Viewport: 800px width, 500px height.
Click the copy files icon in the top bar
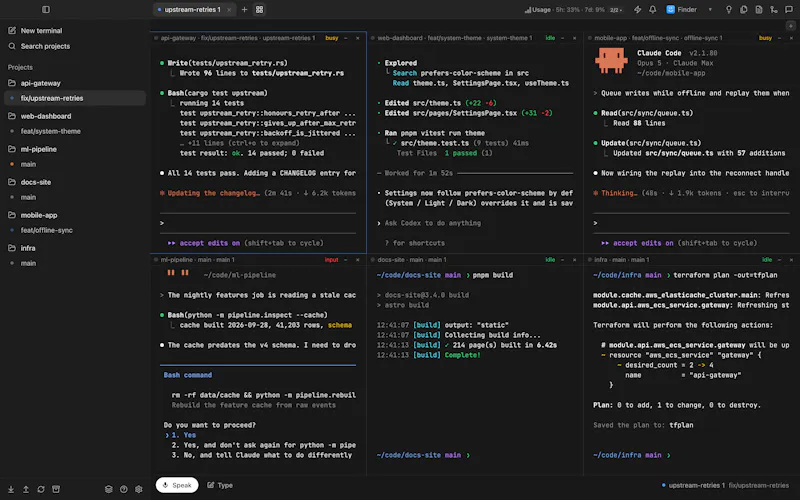(743, 9)
